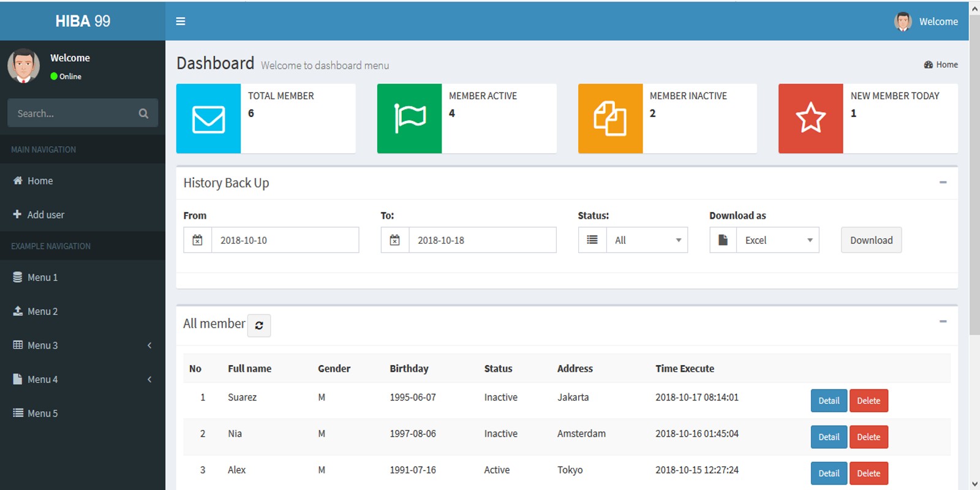
Task: Open the Status dropdown set to All
Action: point(647,240)
